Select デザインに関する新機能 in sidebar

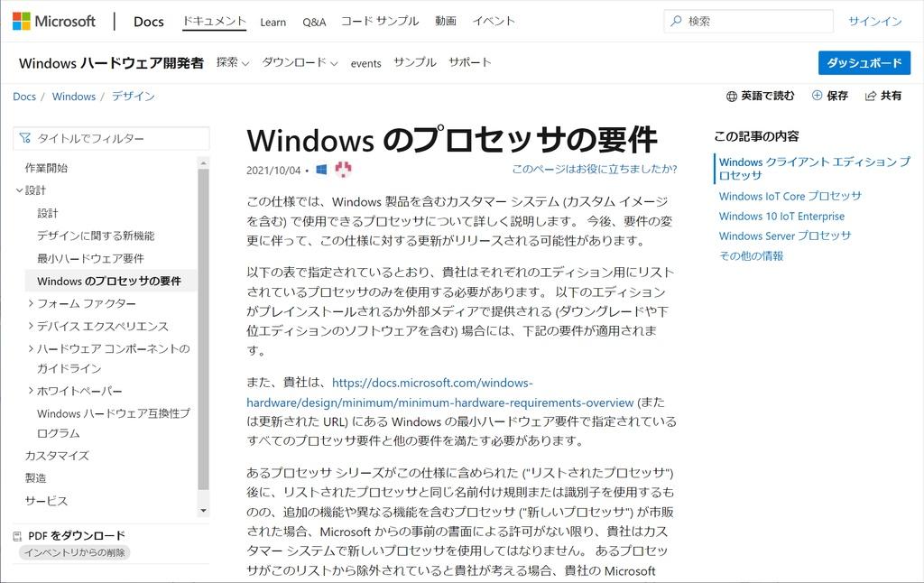click(x=96, y=236)
